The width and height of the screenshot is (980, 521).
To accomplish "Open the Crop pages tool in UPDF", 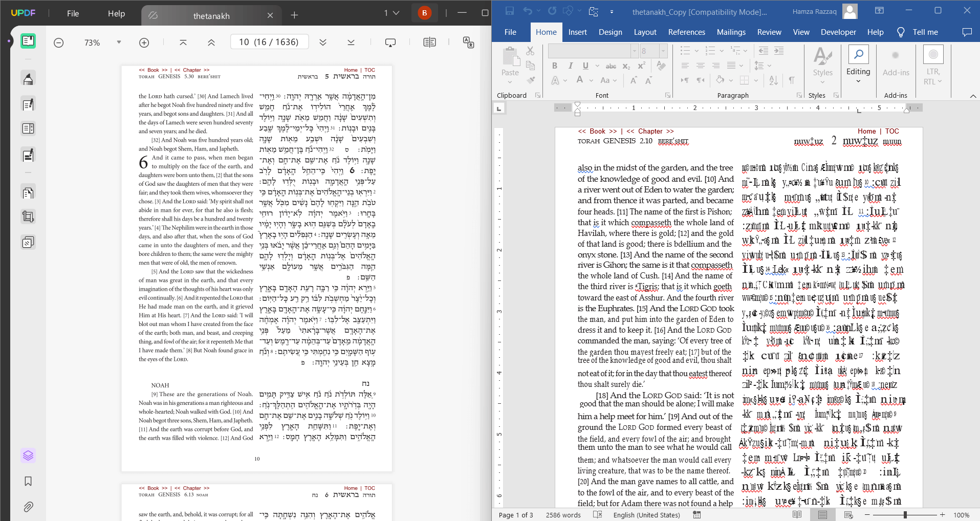I will (x=28, y=216).
